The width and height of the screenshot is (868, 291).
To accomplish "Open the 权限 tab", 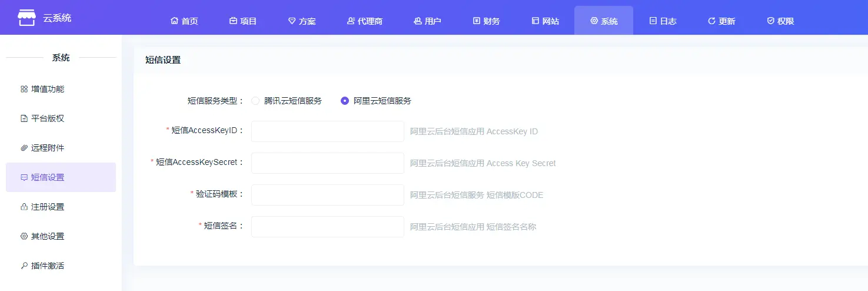I will point(781,21).
